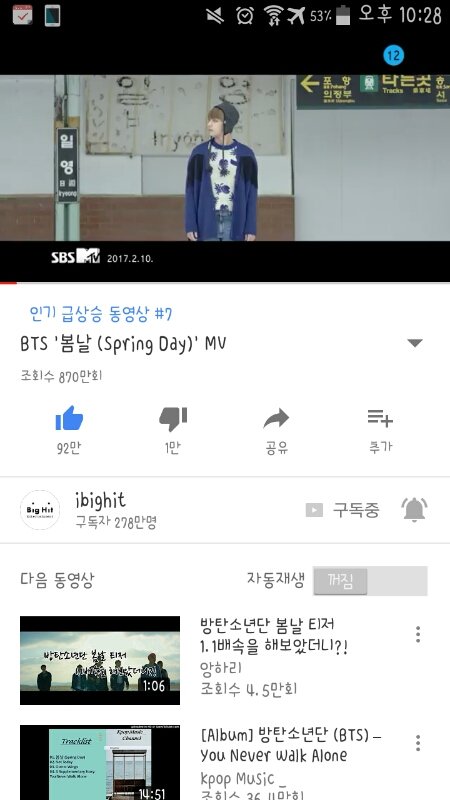Play the 1:06 teaser video thumbnail
Viewport: 450px width, 800px height.
pos(100,660)
